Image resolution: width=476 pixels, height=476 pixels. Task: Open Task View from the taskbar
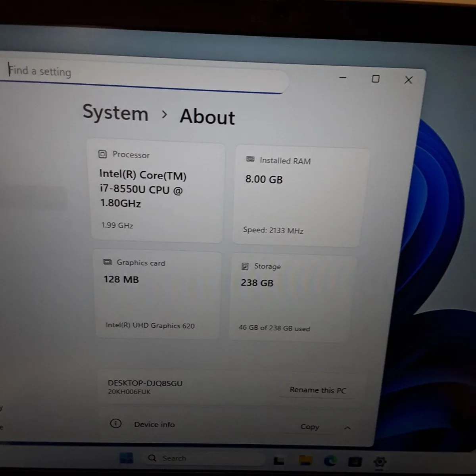coord(279,461)
